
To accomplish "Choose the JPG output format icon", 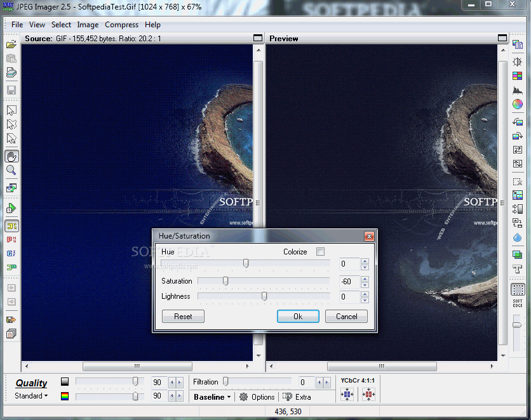I will 11,226.
